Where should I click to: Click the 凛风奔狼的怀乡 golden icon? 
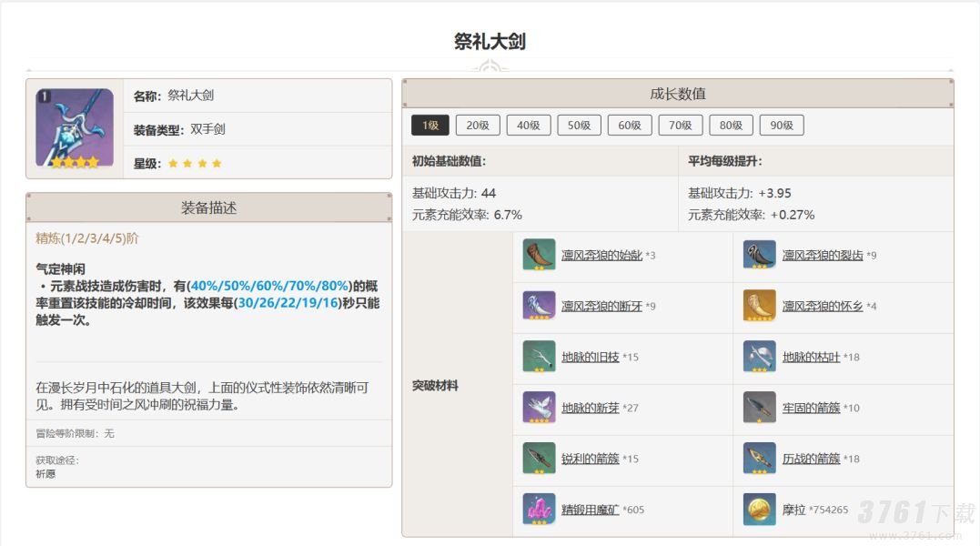tap(759, 306)
